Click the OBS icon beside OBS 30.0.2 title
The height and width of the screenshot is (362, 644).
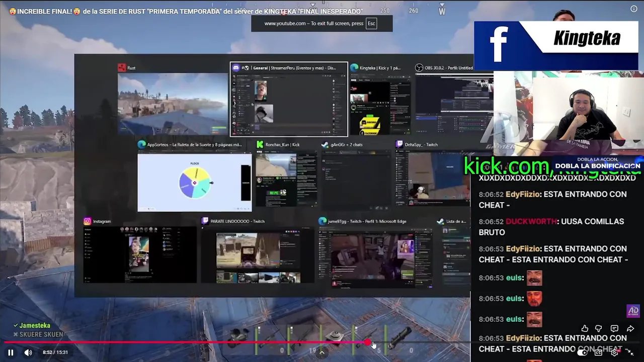point(419,68)
